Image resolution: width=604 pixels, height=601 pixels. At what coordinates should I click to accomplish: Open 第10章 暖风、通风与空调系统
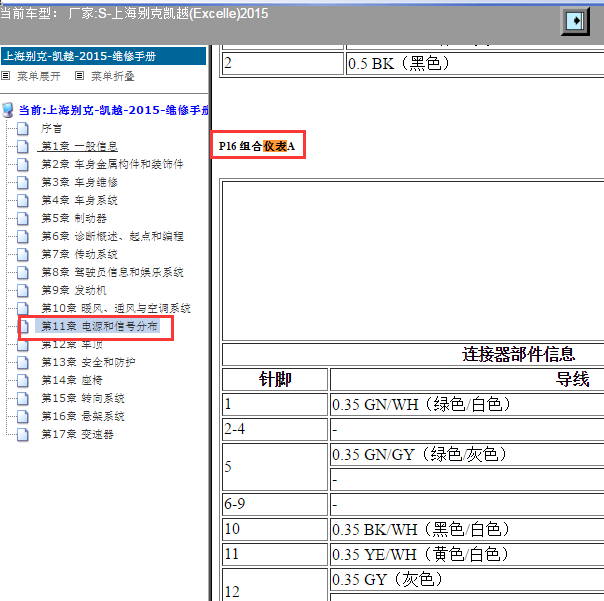(116, 308)
